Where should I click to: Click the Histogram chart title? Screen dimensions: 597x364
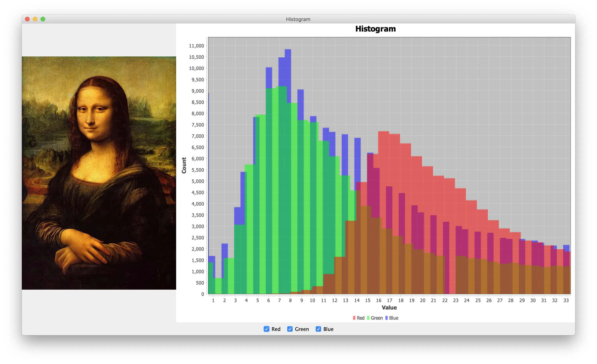click(375, 29)
